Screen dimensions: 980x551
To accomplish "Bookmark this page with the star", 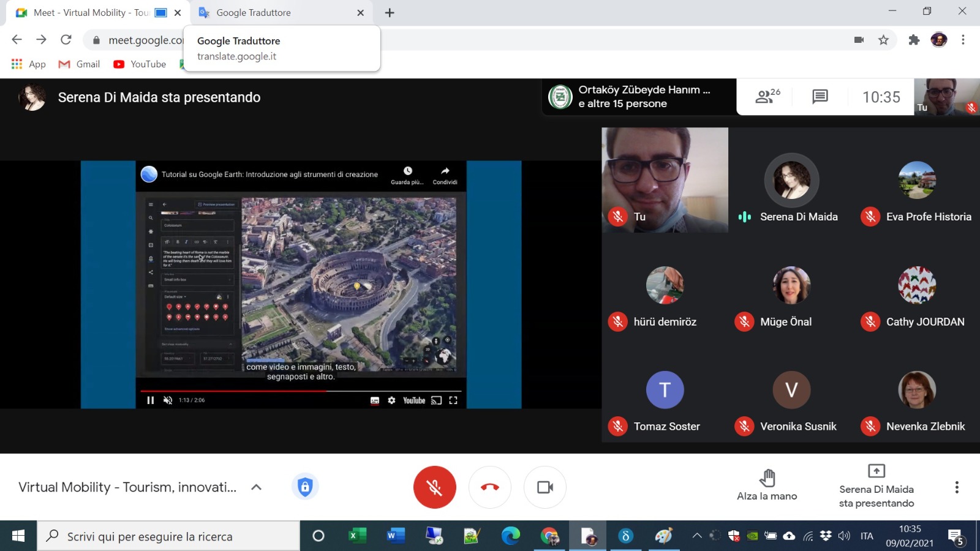I will 883,40.
